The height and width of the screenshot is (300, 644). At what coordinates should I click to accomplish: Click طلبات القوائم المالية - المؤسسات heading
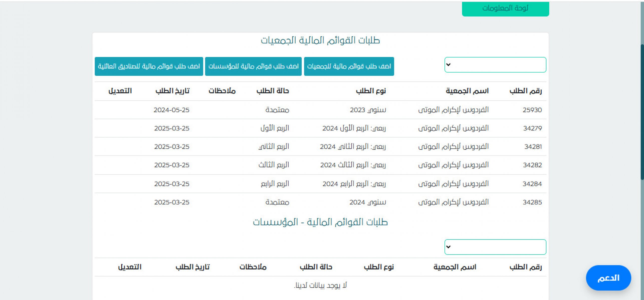coord(320,222)
